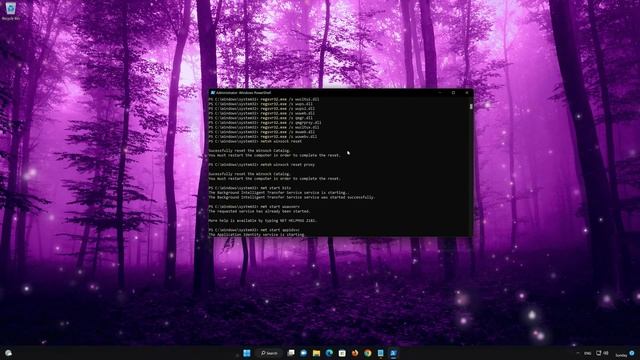Click 'More help is available' NET HELPMSG line
Image resolution: width=640 pixels, height=360 pixels.
pos(263,220)
